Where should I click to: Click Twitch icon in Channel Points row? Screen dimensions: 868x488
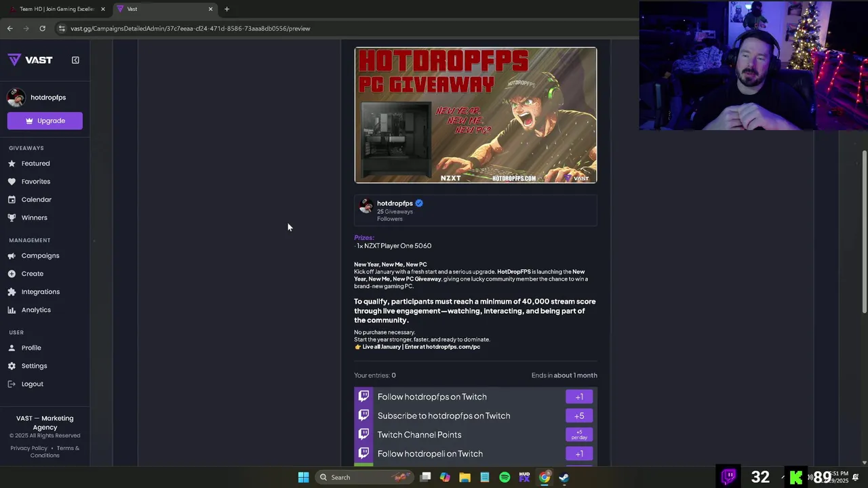coord(364,434)
